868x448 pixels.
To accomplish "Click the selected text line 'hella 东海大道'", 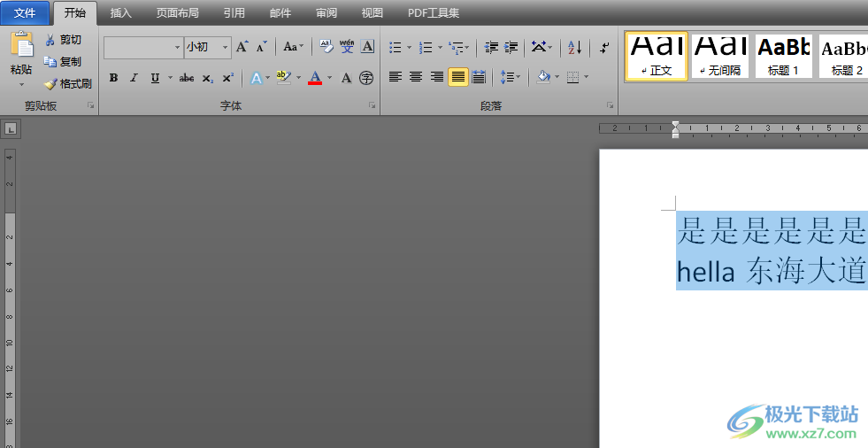I will [771, 271].
